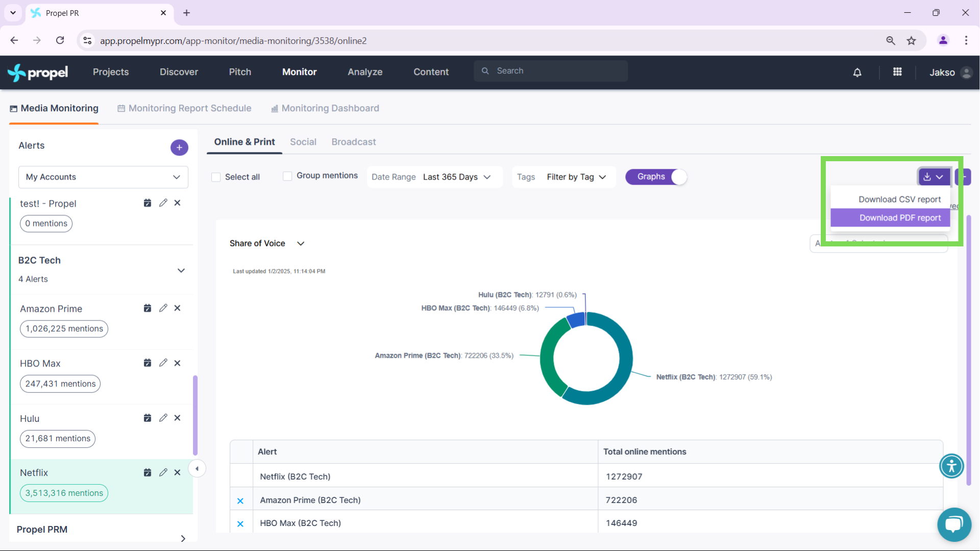Open accessibility options widget

[951, 466]
